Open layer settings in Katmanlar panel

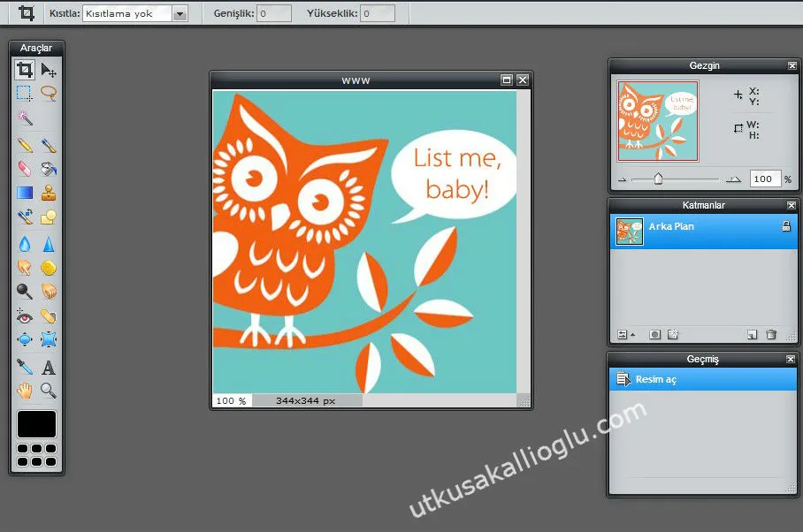tap(625, 335)
